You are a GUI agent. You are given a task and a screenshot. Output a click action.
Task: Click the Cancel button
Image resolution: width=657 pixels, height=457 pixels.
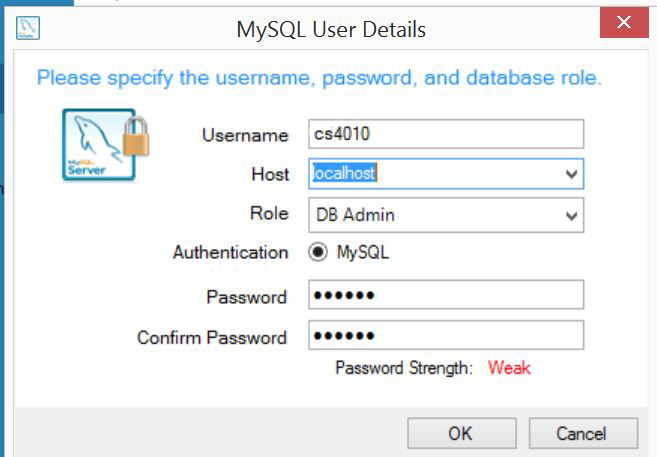coord(583,434)
